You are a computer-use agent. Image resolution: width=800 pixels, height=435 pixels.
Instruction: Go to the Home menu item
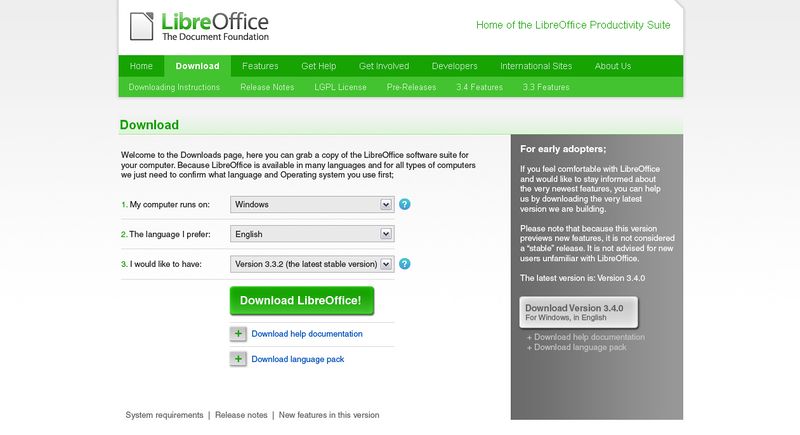click(x=141, y=66)
